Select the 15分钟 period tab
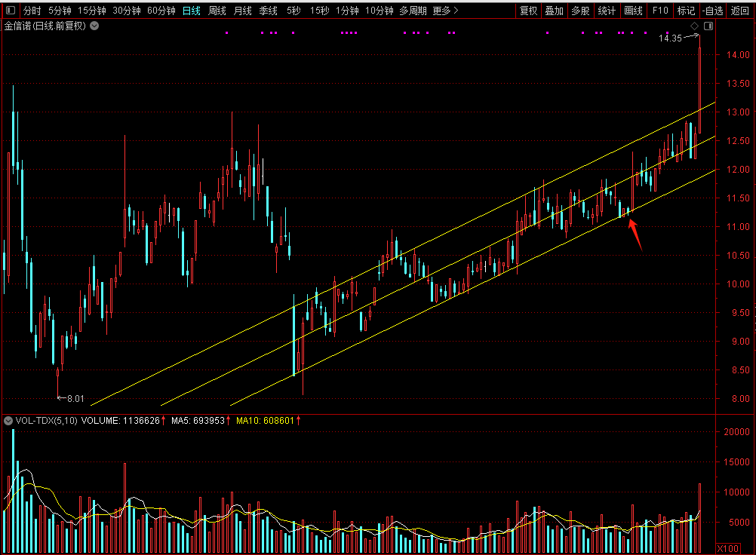Viewport: 756px width, 555px height. 92,11
